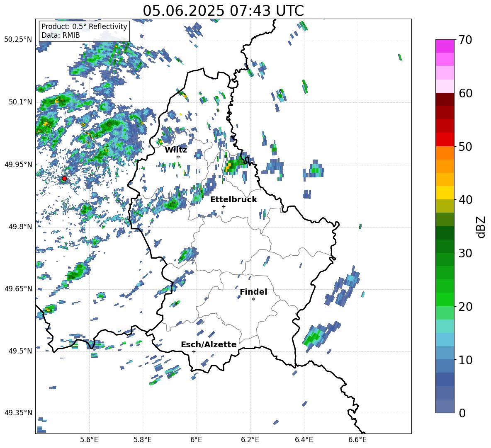The image size is (491, 448).
Task: Click the 40 colorbar tick label
Action: (465, 200)
